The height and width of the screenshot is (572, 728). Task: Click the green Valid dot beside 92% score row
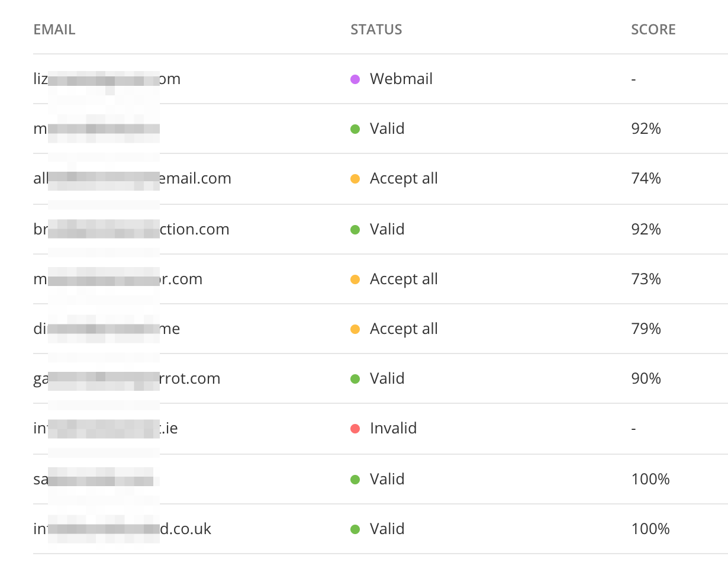click(356, 128)
